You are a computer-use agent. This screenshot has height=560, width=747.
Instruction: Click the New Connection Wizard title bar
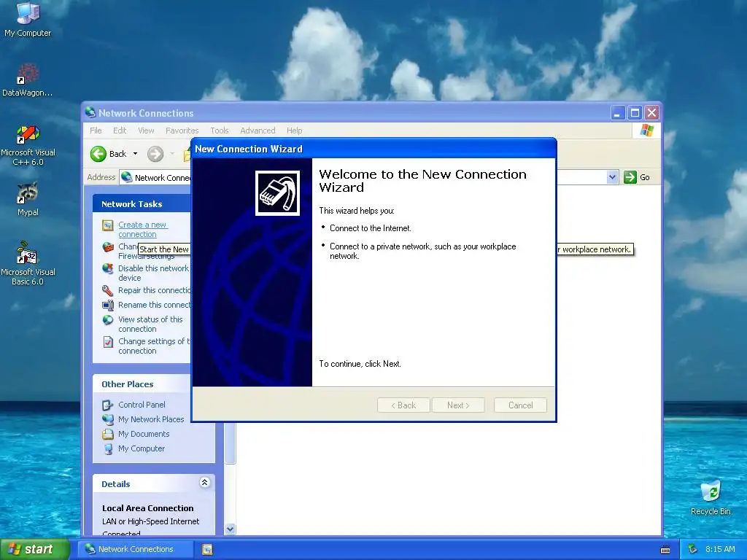[373, 149]
